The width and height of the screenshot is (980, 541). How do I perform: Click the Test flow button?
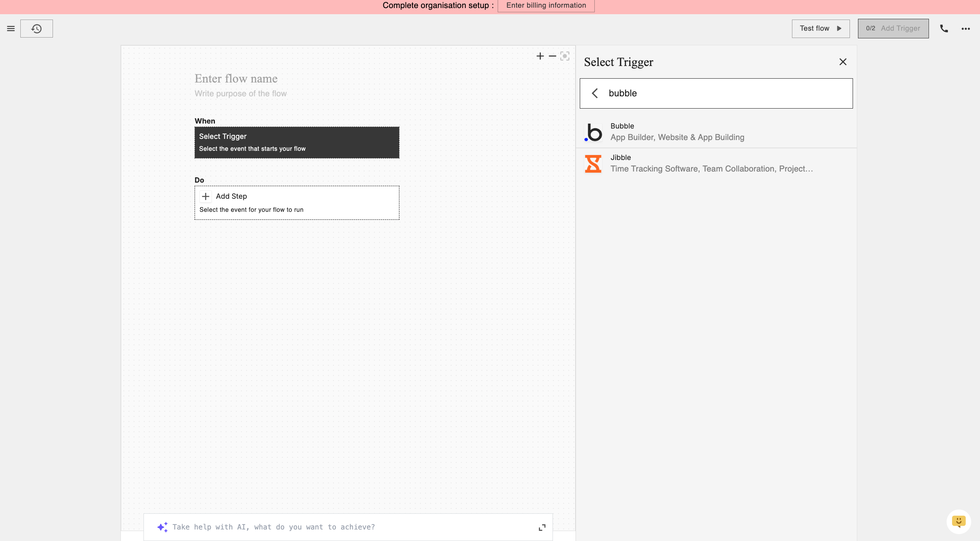pyautogui.click(x=821, y=28)
